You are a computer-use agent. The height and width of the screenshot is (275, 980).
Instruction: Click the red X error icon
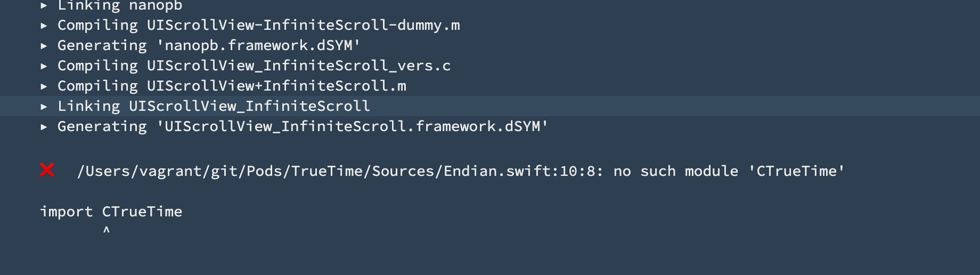point(47,170)
